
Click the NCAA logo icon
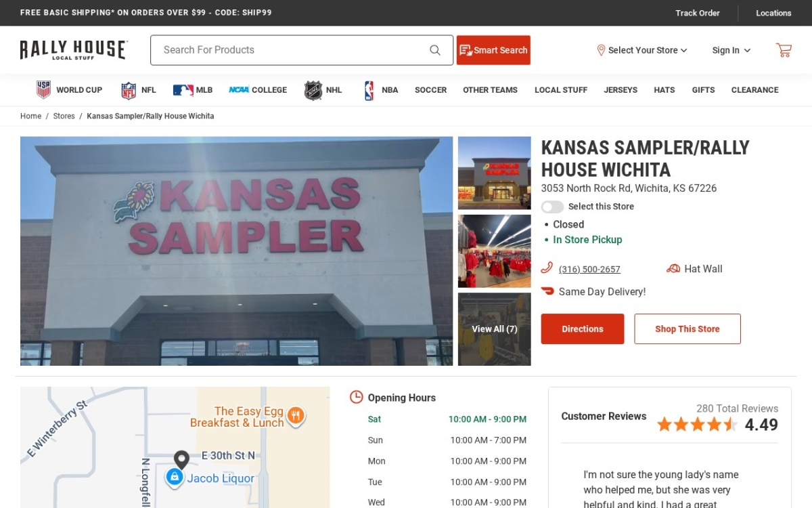click(x=239, y=90)
